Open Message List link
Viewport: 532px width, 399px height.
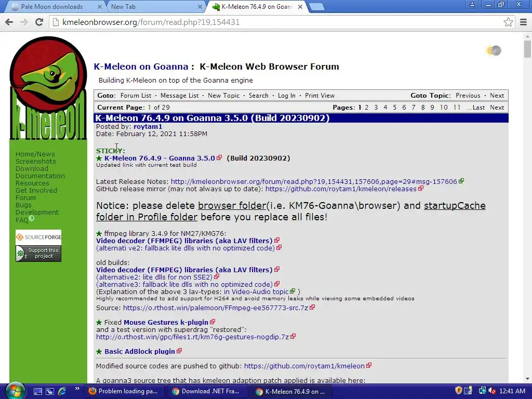point(179,96)
